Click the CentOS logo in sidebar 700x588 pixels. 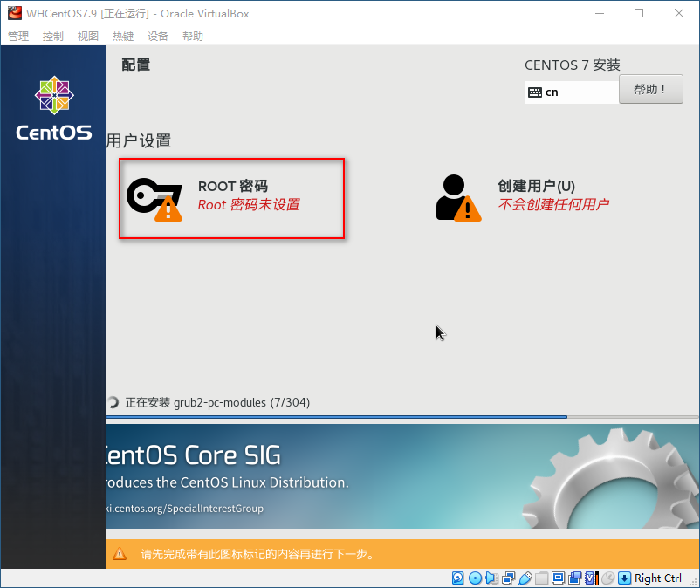54,108
